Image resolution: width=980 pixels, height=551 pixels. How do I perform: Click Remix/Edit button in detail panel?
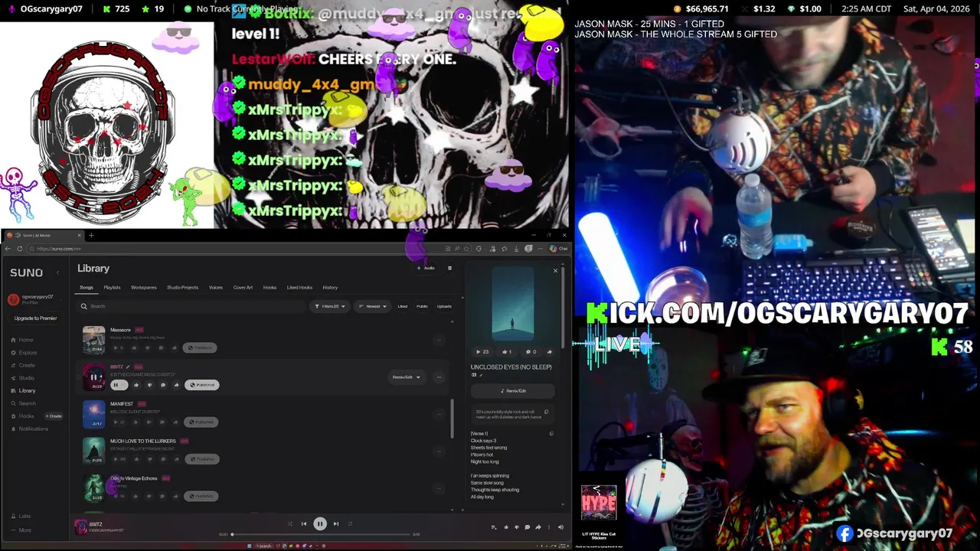tap(513, 391)
